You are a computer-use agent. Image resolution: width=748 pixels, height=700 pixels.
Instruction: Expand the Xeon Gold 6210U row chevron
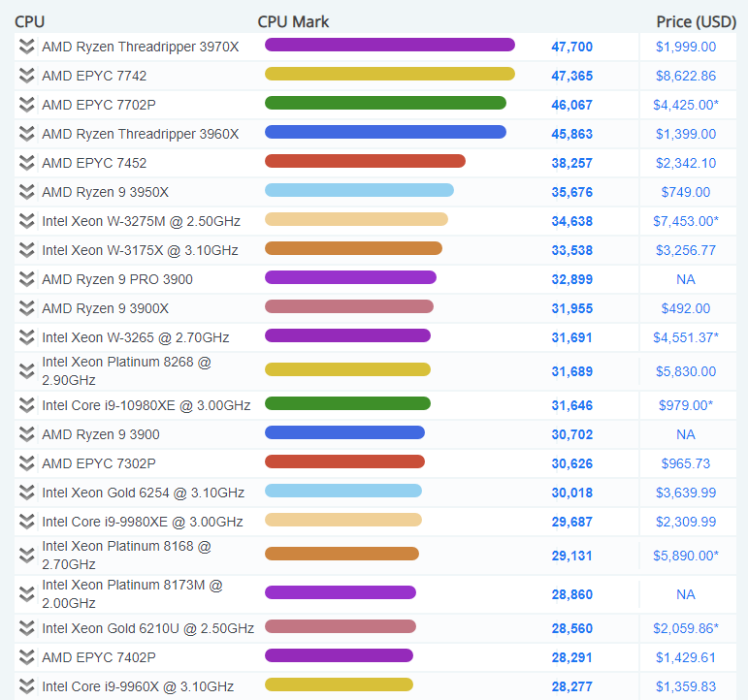[27, 628]
